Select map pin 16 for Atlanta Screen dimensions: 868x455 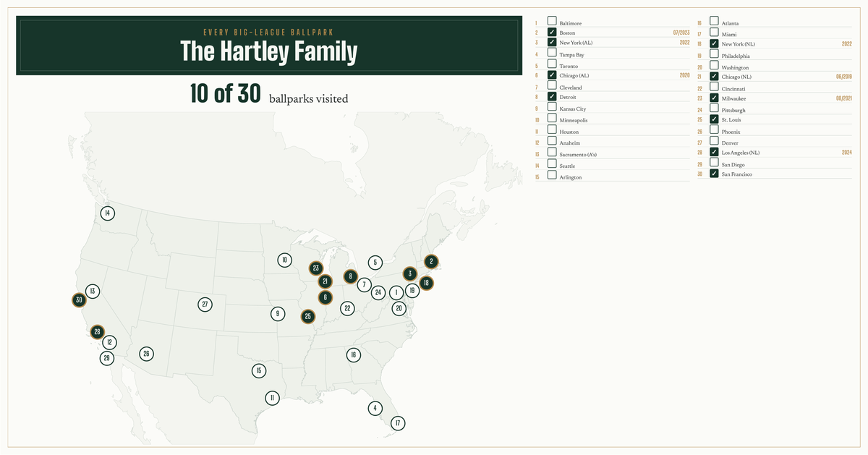(x=353, y=355)
